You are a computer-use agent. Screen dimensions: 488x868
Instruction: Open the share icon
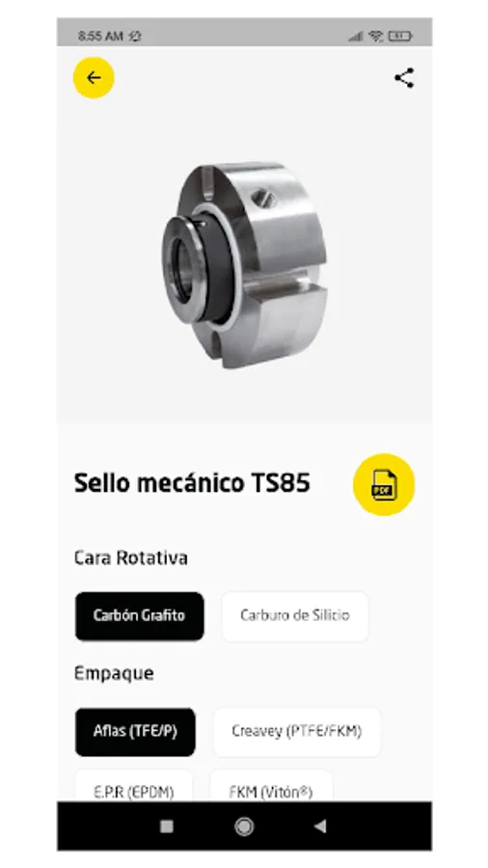[x=404, y=78]
